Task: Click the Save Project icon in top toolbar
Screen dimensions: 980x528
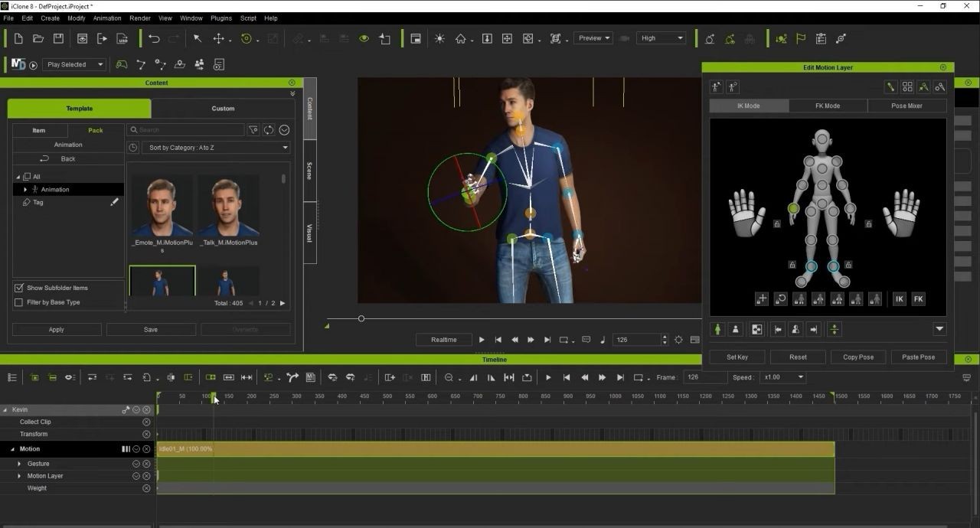Action: click(58, 38)
